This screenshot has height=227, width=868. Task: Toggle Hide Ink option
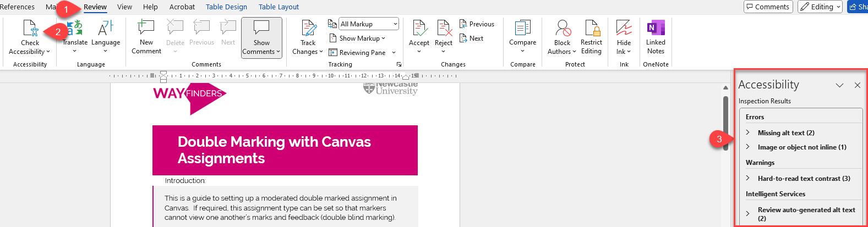pyautogui.click(x=624, y=29)
